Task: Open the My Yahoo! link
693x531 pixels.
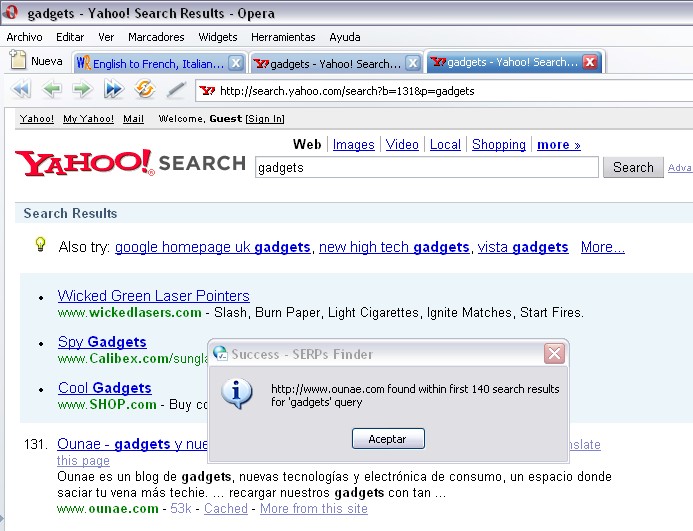Action: 88,118
